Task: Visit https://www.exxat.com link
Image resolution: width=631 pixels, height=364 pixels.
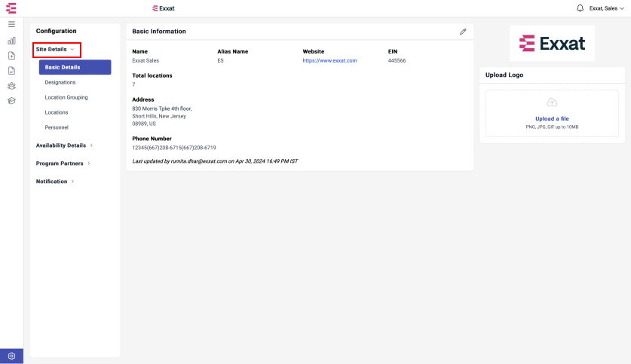Action: [x=329, y=61]
